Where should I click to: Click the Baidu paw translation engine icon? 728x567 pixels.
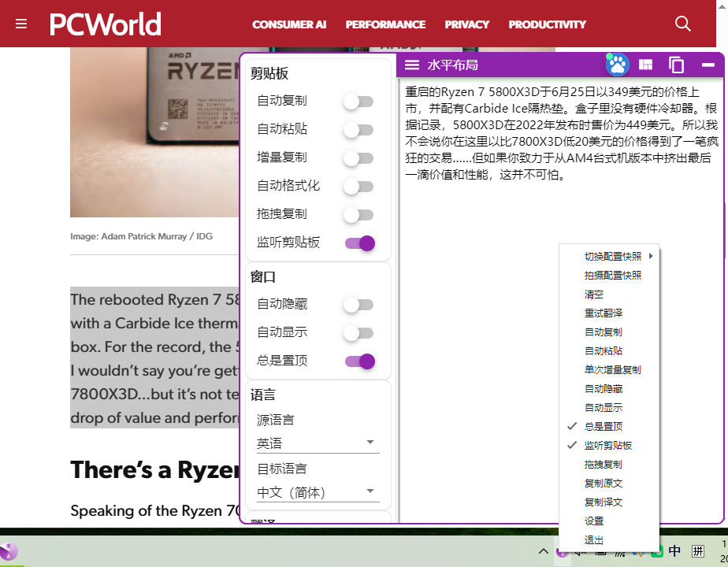click(x=618, y=65)
